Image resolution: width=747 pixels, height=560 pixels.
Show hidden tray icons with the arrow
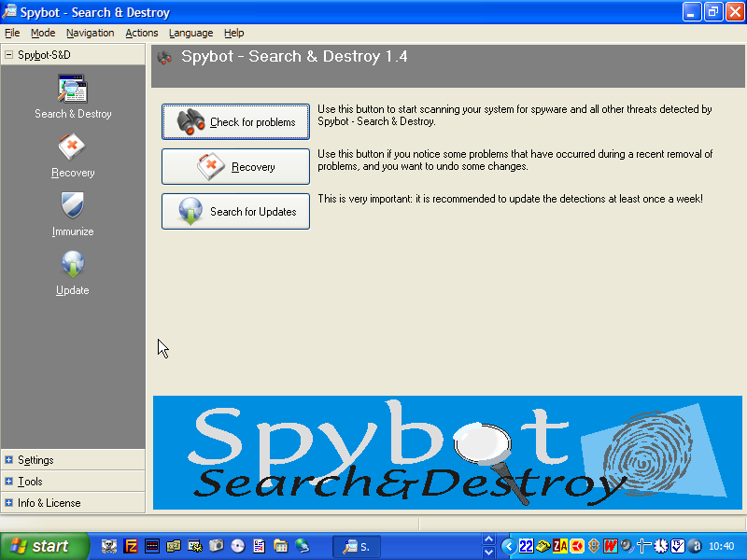coord(508,546)
